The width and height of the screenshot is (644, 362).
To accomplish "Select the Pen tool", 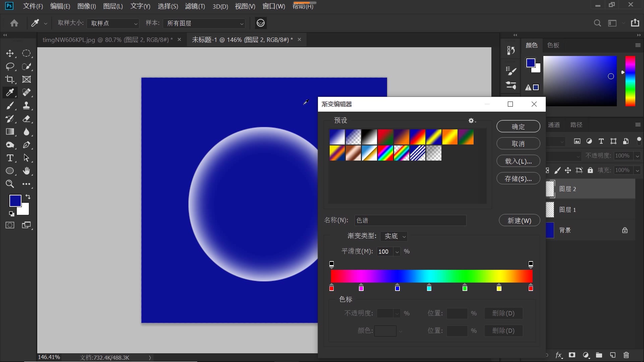I will pos(27,145).
